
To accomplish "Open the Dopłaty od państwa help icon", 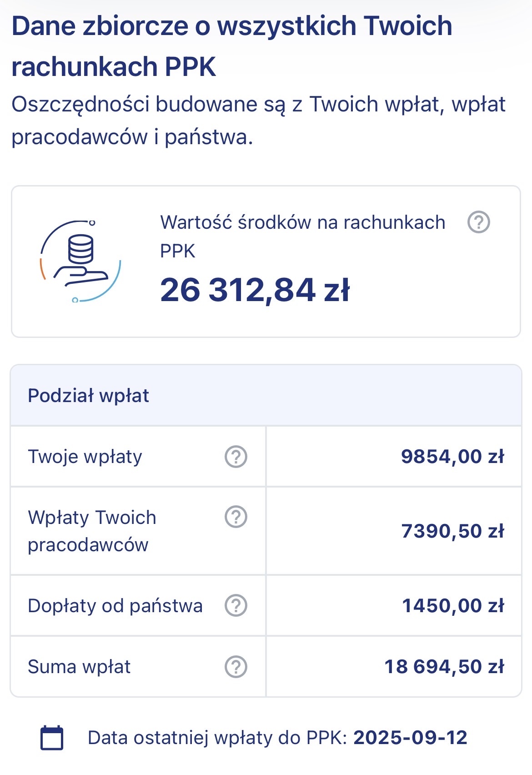I will pos(236,605).
